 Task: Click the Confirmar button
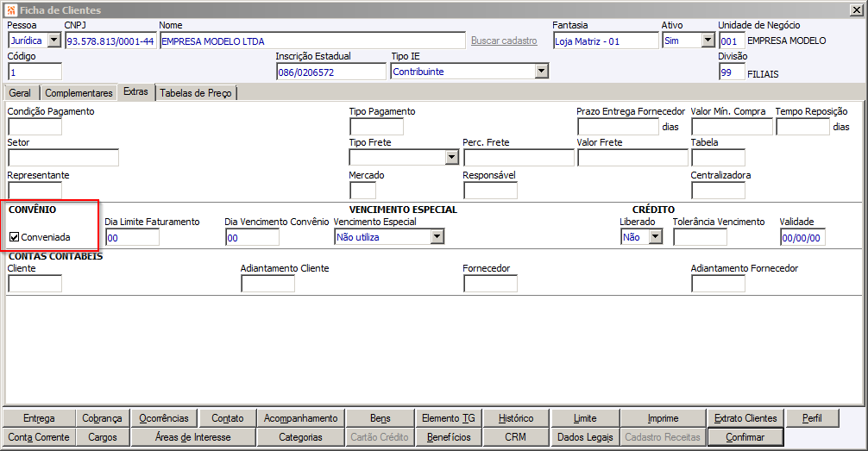[x=745, y=437]
